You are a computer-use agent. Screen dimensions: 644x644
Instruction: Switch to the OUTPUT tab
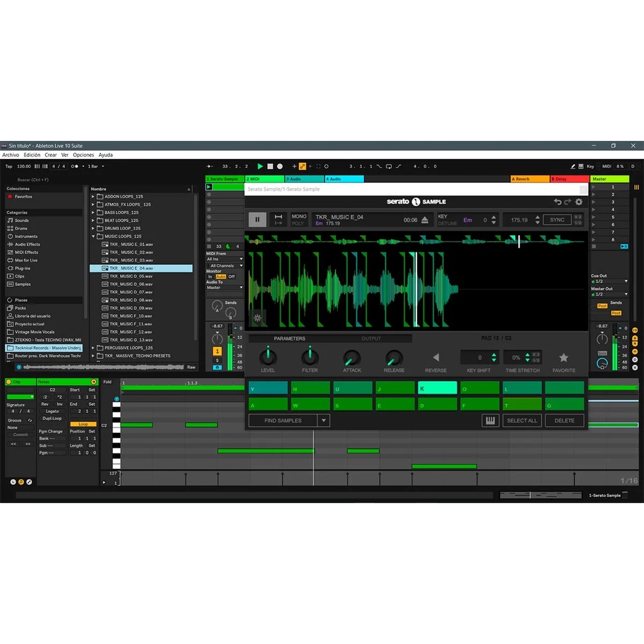tap(371, 338)
